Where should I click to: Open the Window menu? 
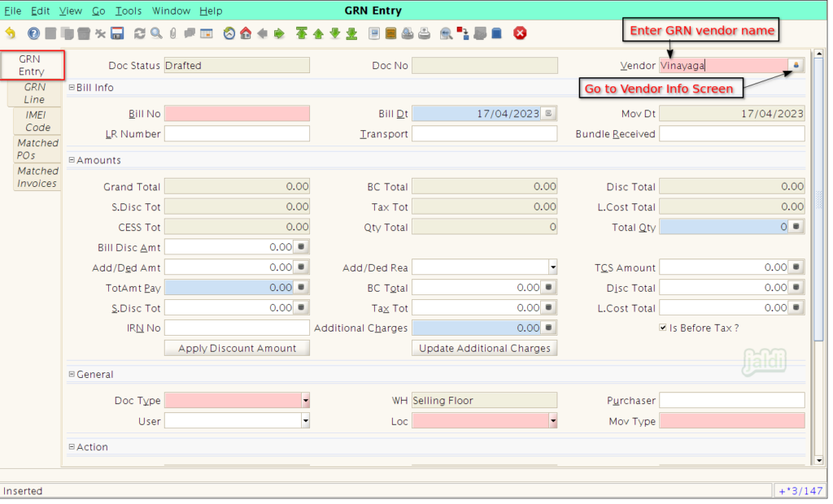[x=171, y=11]
